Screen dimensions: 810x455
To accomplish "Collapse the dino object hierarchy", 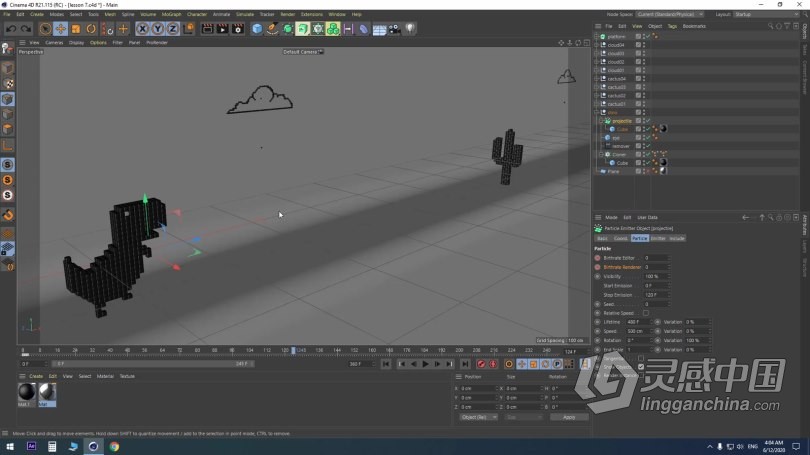I will click(x=597, y=113).
